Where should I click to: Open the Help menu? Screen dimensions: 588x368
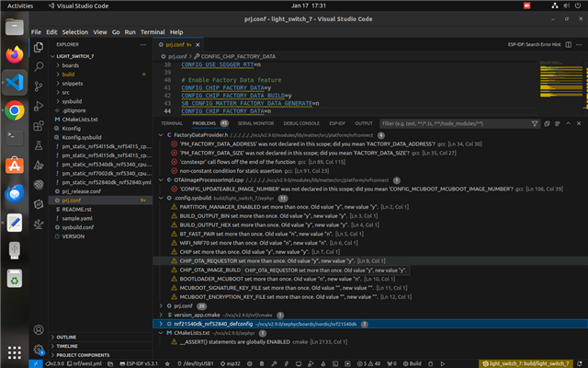176,32
